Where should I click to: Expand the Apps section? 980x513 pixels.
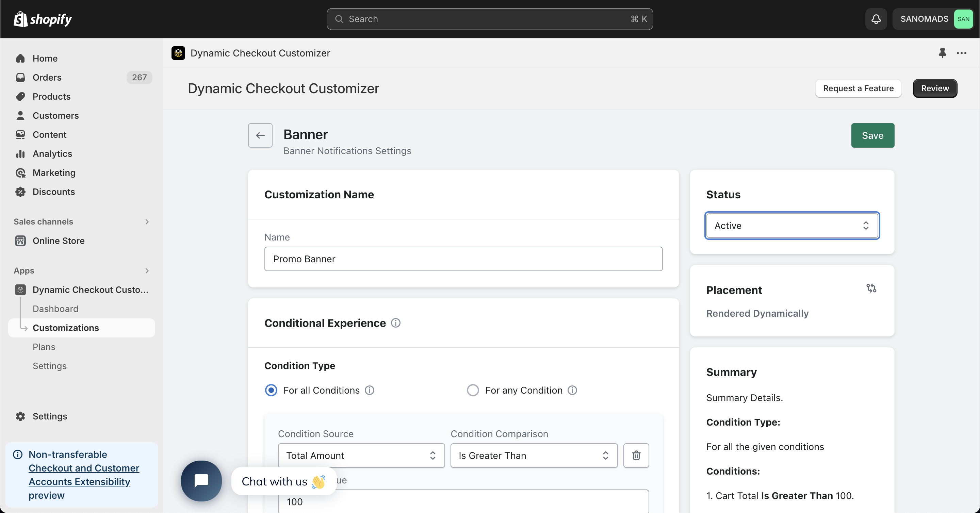[x=147, y=271]
